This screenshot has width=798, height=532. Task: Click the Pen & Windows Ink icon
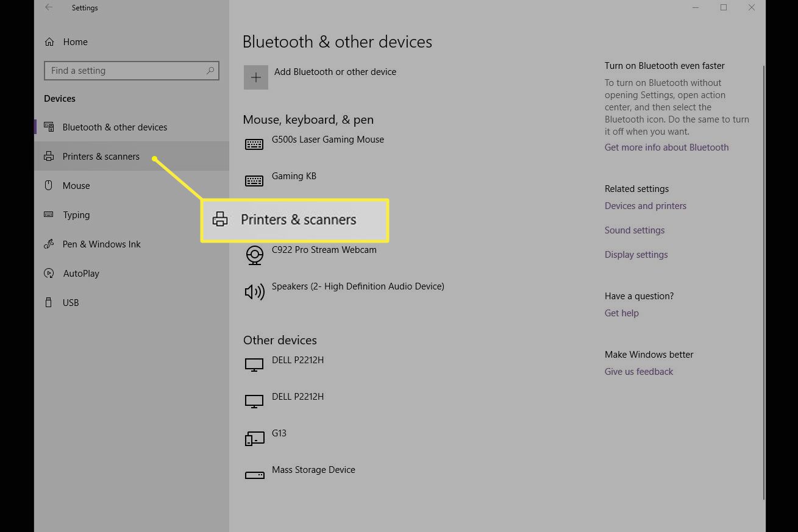pos(49,244)
